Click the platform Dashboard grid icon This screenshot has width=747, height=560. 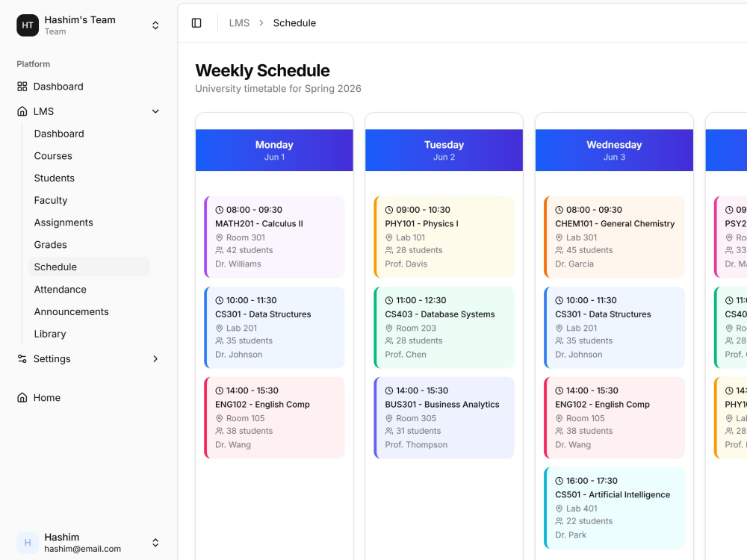click(22, 86)
